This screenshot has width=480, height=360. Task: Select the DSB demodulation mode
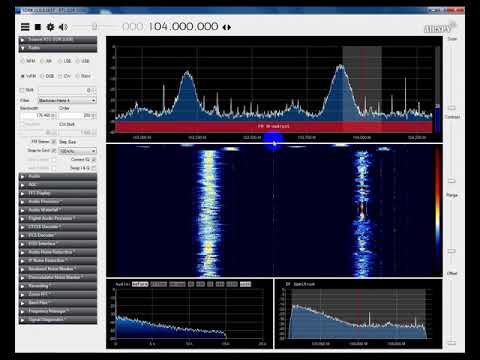point(47,76)
